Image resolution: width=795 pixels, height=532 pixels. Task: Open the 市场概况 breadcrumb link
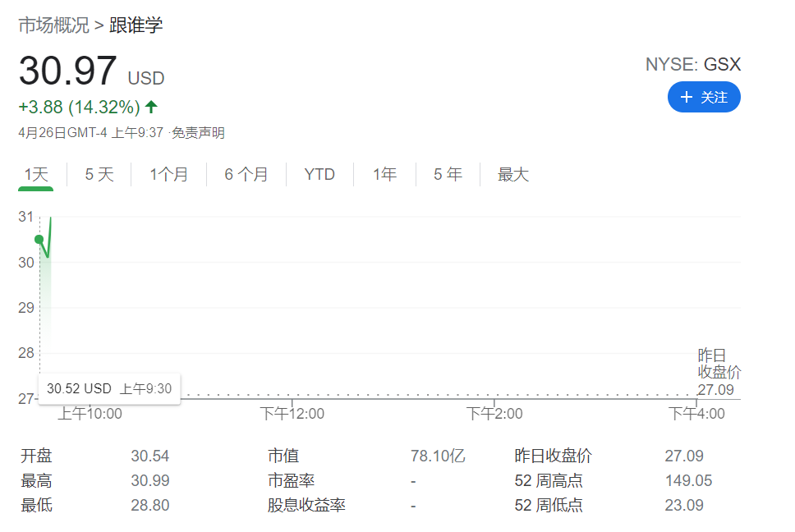click(53, 25)
